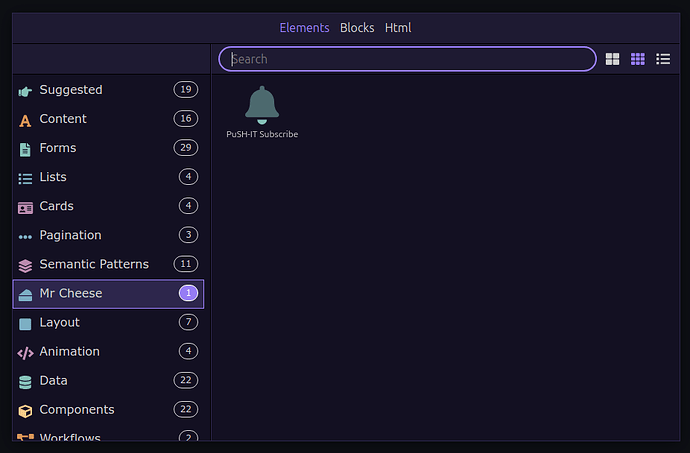Switch to list view icon
The height and width of the screenshot is (453, 690).
(x=663, y=59)
